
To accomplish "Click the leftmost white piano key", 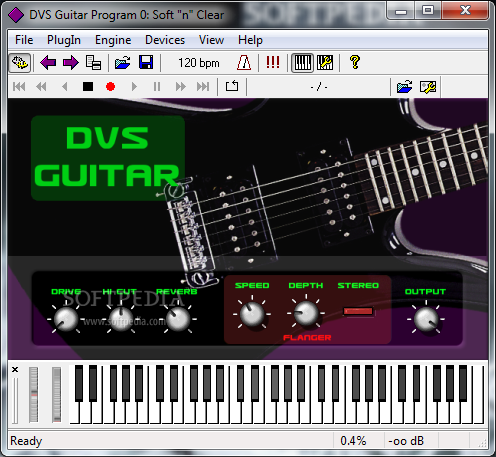I will pos(74,413).
